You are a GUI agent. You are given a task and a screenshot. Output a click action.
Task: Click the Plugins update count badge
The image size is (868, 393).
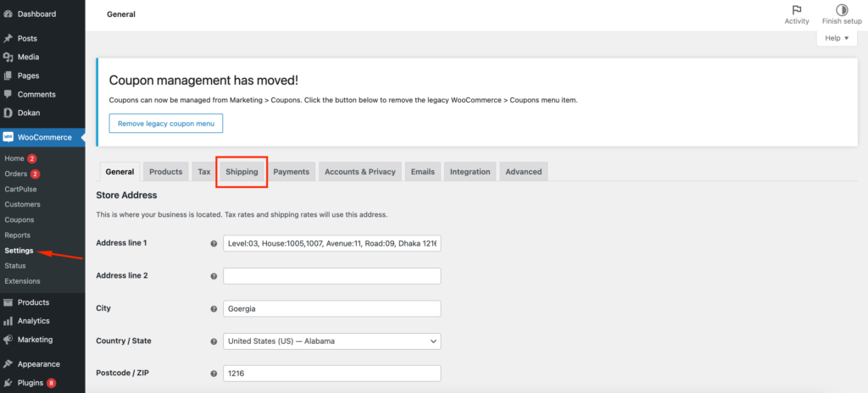pos(52,383)
